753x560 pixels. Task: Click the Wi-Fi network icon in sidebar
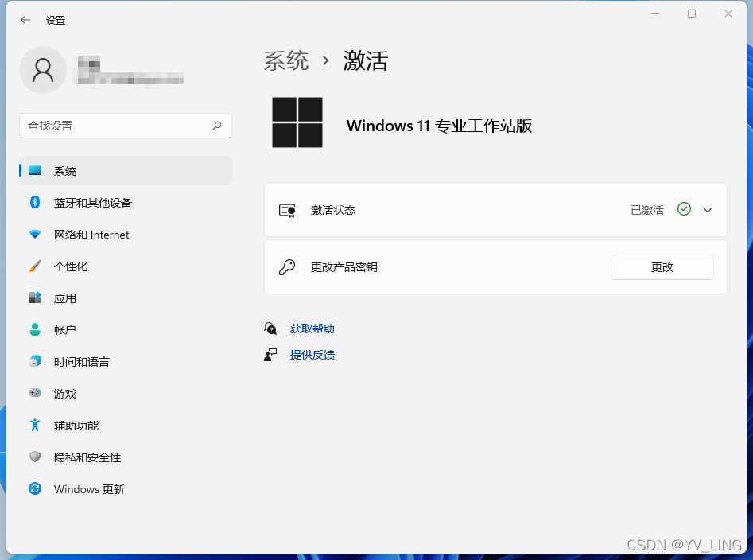(35, 235)
